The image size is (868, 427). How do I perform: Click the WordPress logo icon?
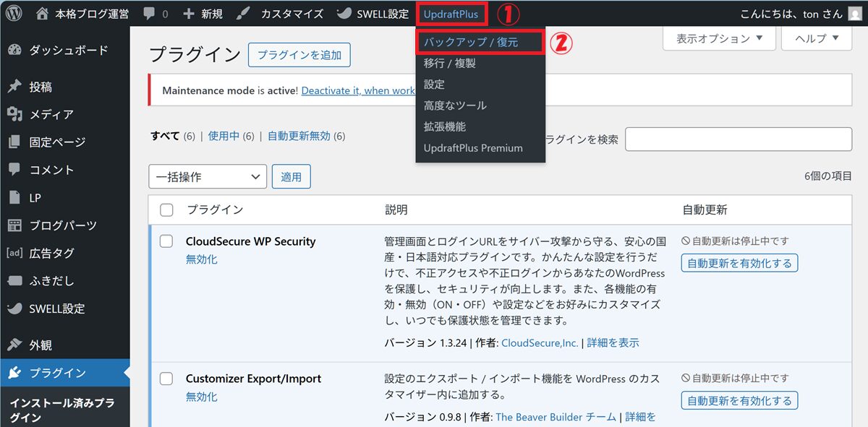pos(14,14)
